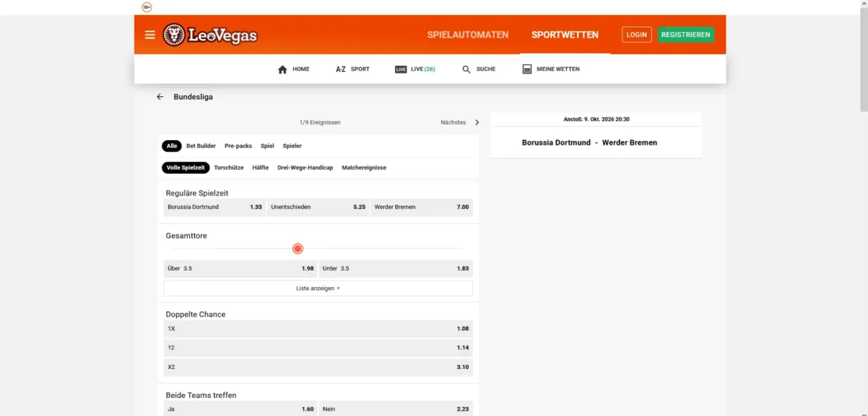Select Über 3.5 odds 1.98

(240, 268)
